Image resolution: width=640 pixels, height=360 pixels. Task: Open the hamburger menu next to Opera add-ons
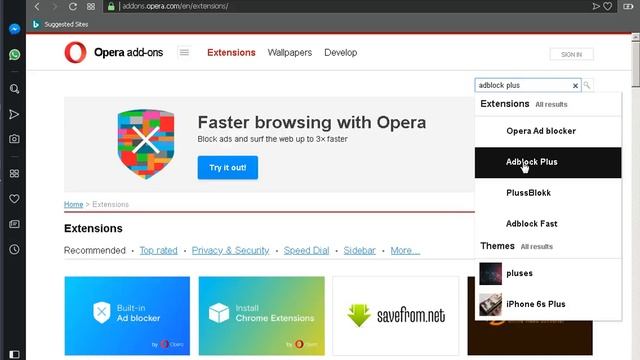(x=184, y=52)
